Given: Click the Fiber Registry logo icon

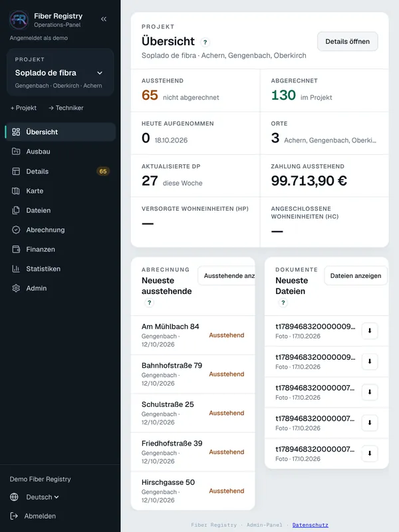Looking at the screenshot, I should tap(19, 20).
